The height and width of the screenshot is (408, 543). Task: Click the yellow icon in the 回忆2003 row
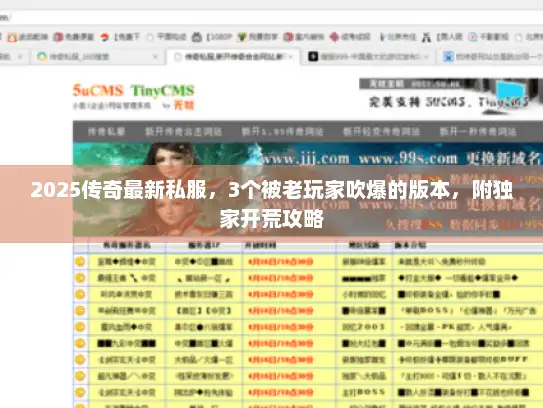tap(80, 327)
